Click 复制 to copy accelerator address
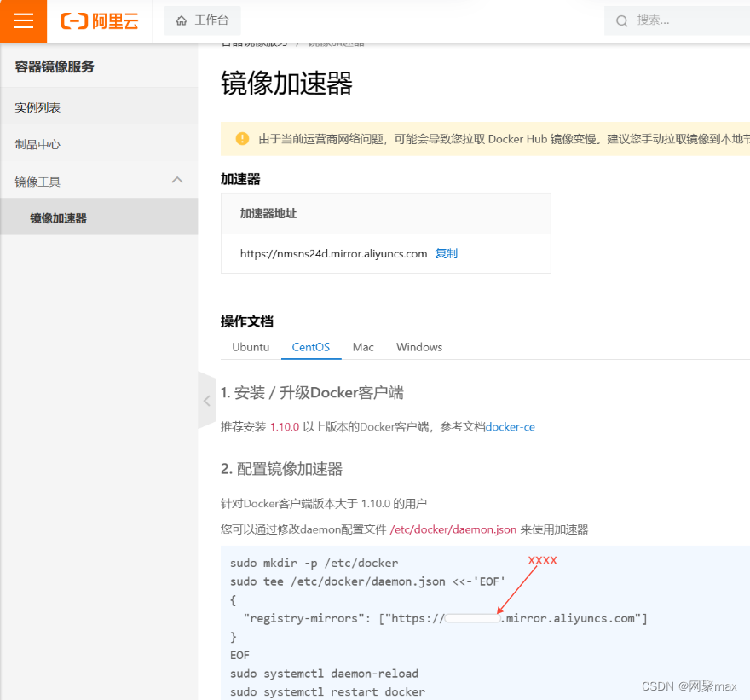The width and height of the screenshot is (750, 700). click(447, 253)
